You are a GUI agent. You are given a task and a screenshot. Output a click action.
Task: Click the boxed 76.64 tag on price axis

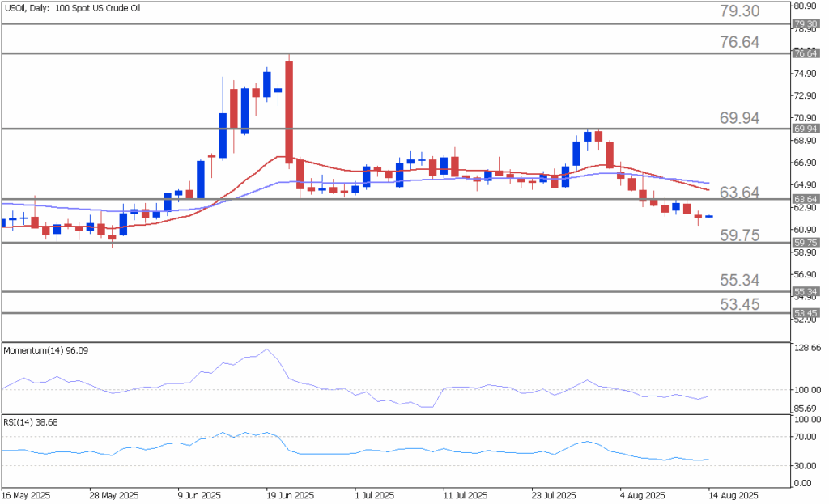click(x=806, y=53)
